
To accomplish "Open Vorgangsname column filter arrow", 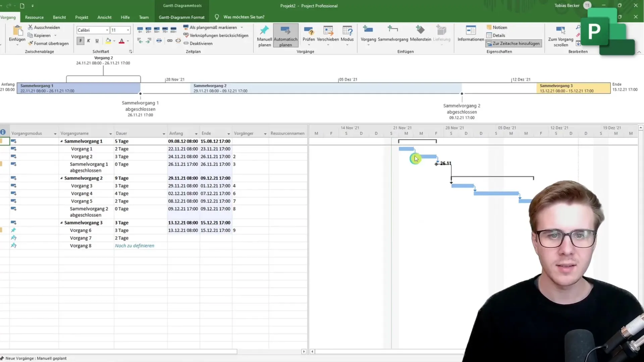I will point(110,134).
